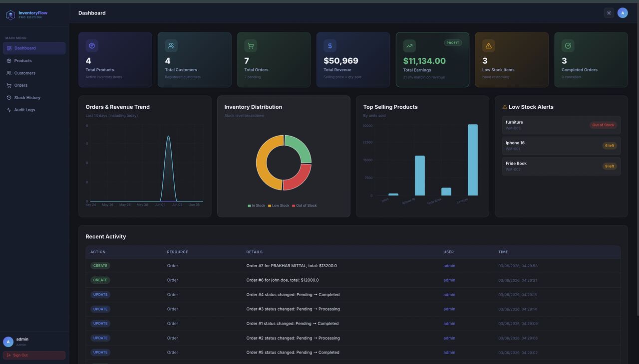Click the DETAILS column header

(255, 252)
